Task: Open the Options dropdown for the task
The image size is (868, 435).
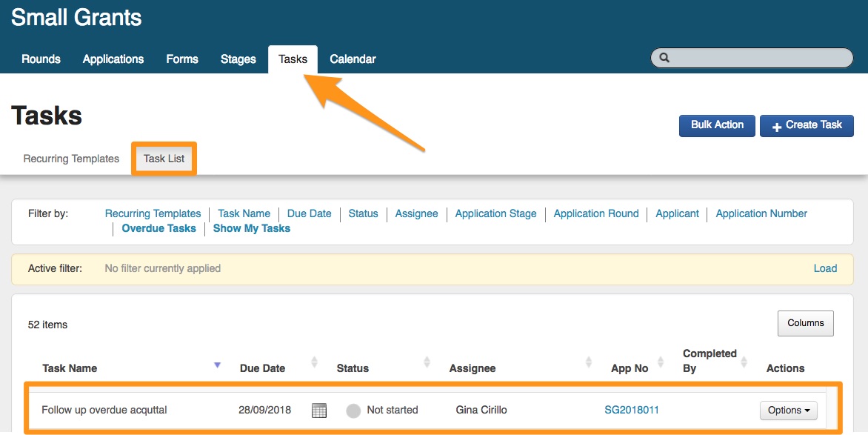Action: (x=788, y=411)
